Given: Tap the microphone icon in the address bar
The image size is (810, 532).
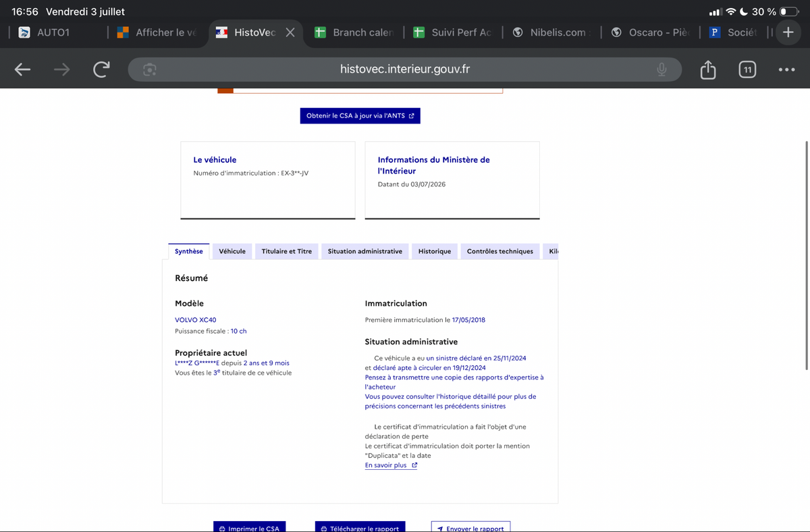Looking at the screenshot, I should (x=662, y=70).
